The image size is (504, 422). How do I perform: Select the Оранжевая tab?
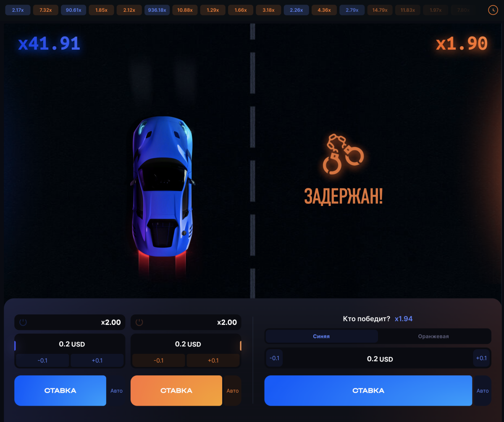tap(433, 336)
